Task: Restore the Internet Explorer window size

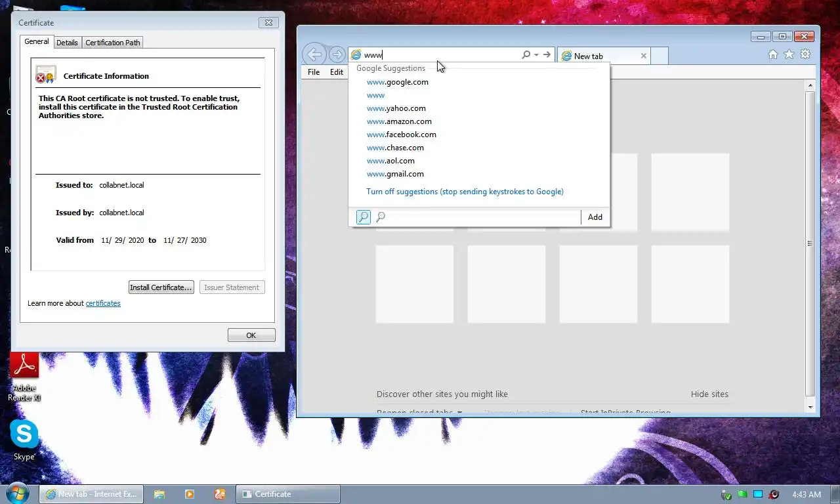Action: [x=782, y=36]
